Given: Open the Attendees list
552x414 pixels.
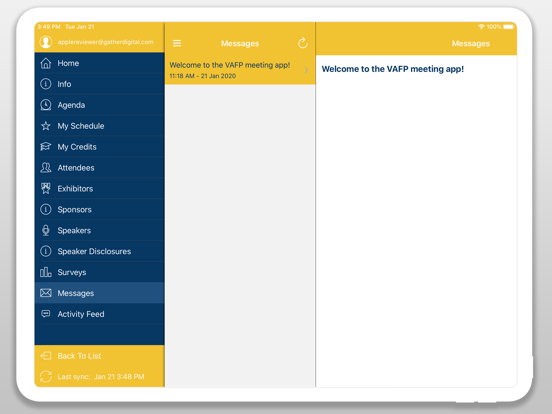Looking at the screenshot, I should click(x=100, y=168).
